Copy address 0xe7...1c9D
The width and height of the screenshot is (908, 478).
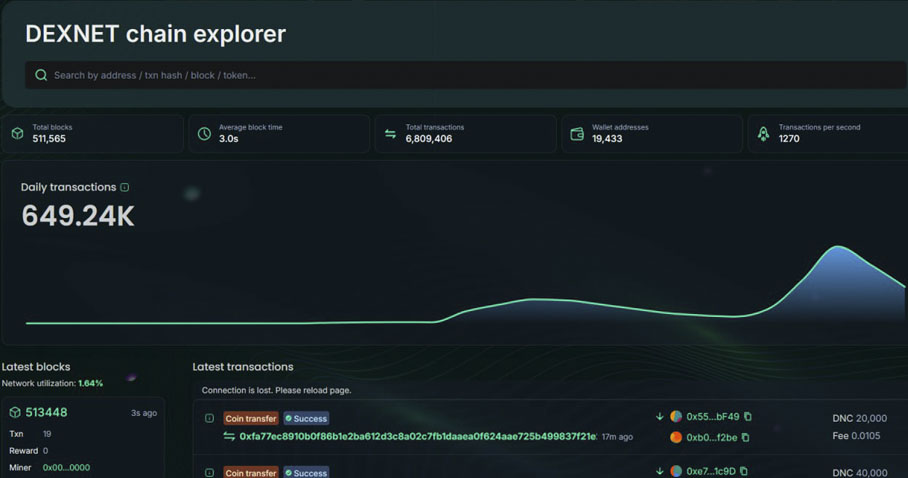point(744,472)
